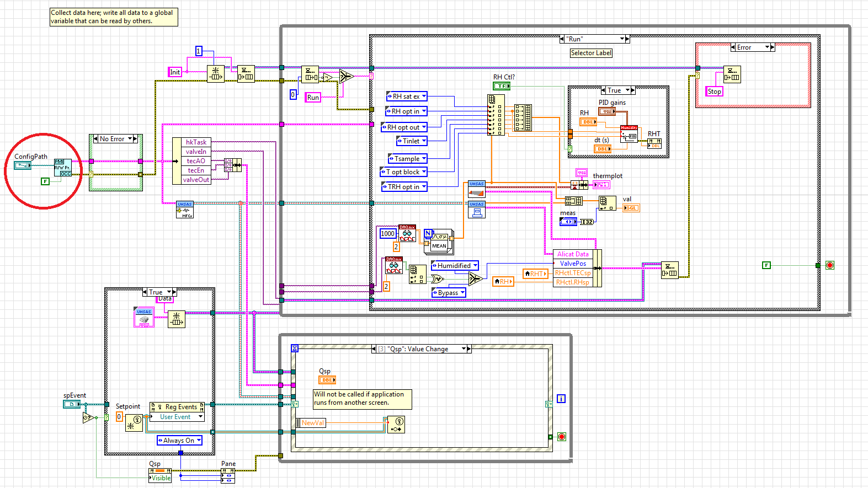The height and width of the screenshot is (488, 868).
Task: Switch to the previous case of No Error structure
Action: click(x=95, y=139)
